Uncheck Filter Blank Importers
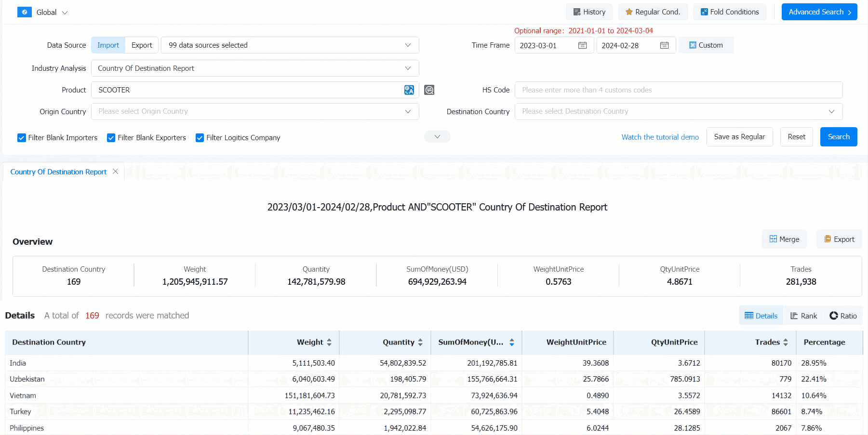The width and height of the screenshot is (868, 435). point(22,138)
